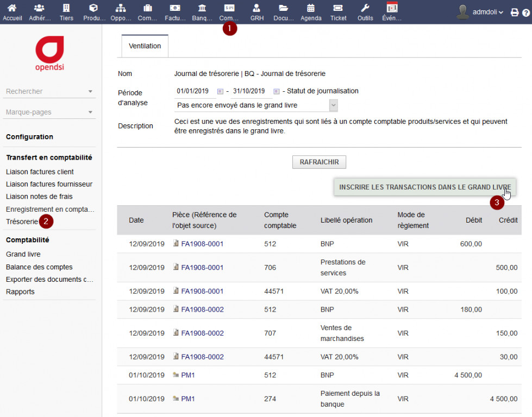Open the Agenda calendar icon
532x417 pixels.
pos(311,9)
